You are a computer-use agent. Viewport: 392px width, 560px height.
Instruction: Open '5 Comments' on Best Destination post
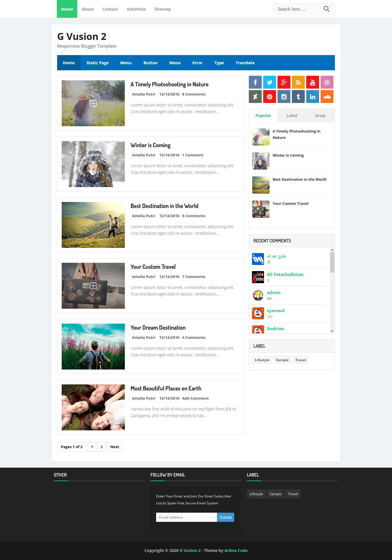click(194, 216)
